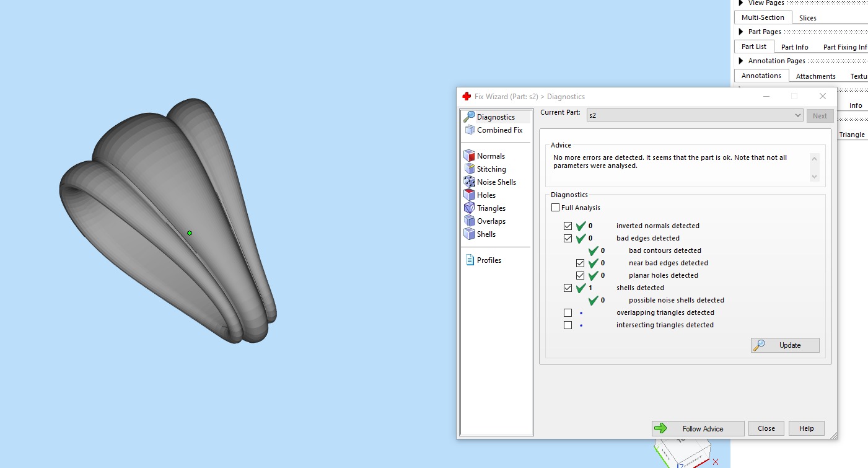
Task: Click the Next button beside Current Part
Action: pyautogui.click(x=820, y=116)
